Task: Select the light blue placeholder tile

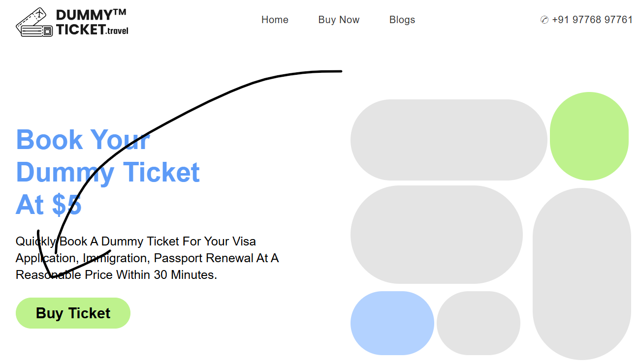Action: tap(392, 323)
